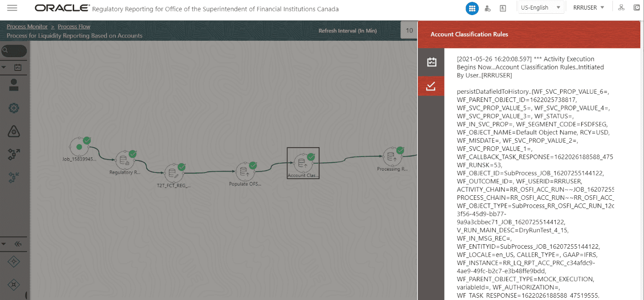644x300 pixels.
Task: Select the service task gear icon
Action: [14, 108]
